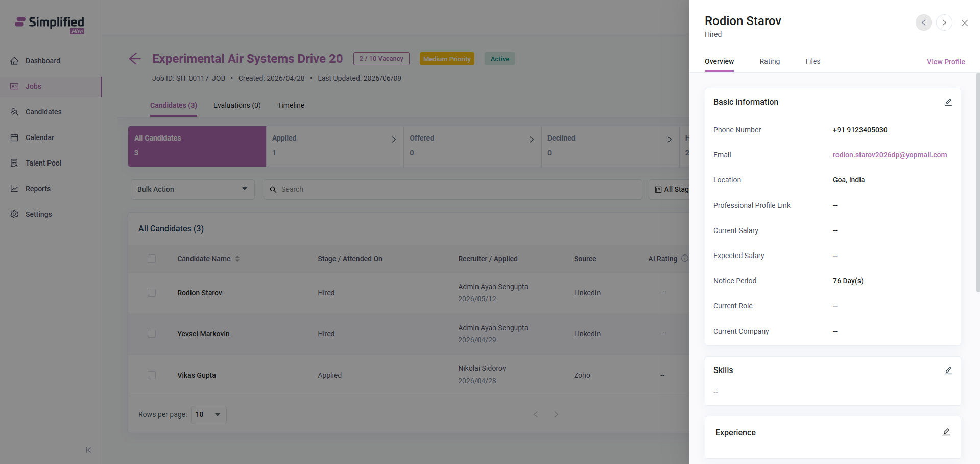This screenshot has height=464, width=980.
Task: Edit Skills section pencil icon
Action: (x=948, y=370)
